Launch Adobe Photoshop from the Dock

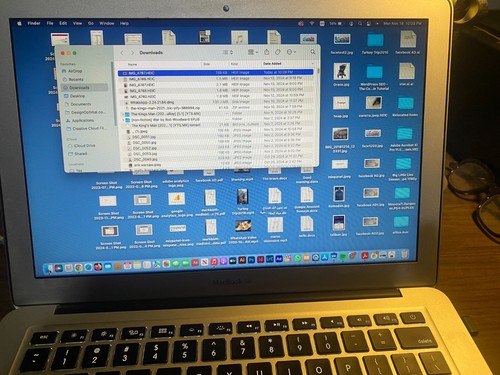coord(251,260)
